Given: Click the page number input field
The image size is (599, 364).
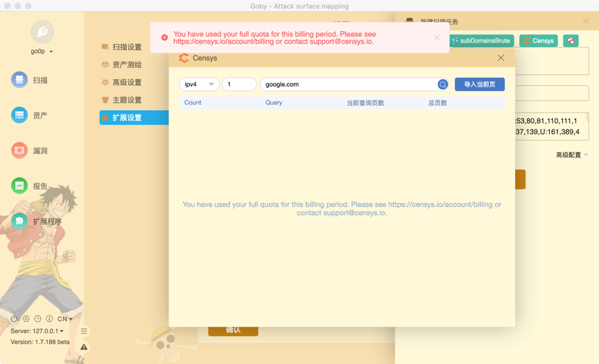Looking at the screenshot, I should pyautogui.click(x=239, y=85).
